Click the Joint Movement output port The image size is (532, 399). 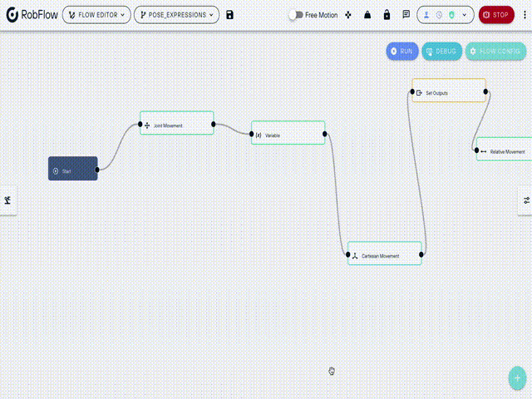coord(214,124)
